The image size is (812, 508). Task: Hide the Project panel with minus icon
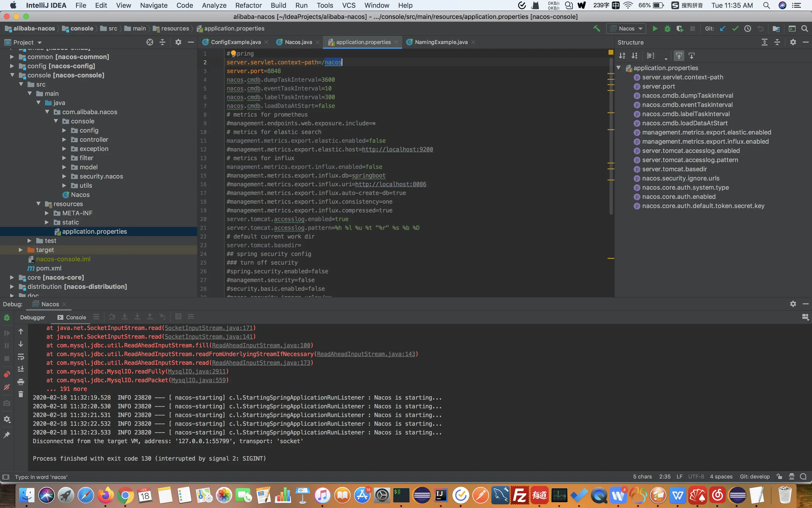[191, 42]
